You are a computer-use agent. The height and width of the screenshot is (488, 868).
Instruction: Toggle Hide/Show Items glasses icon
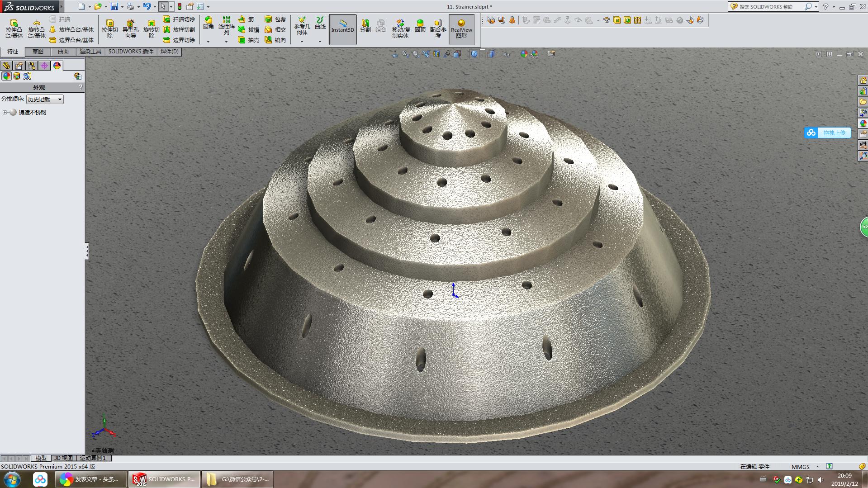click(x=506, y=54)
